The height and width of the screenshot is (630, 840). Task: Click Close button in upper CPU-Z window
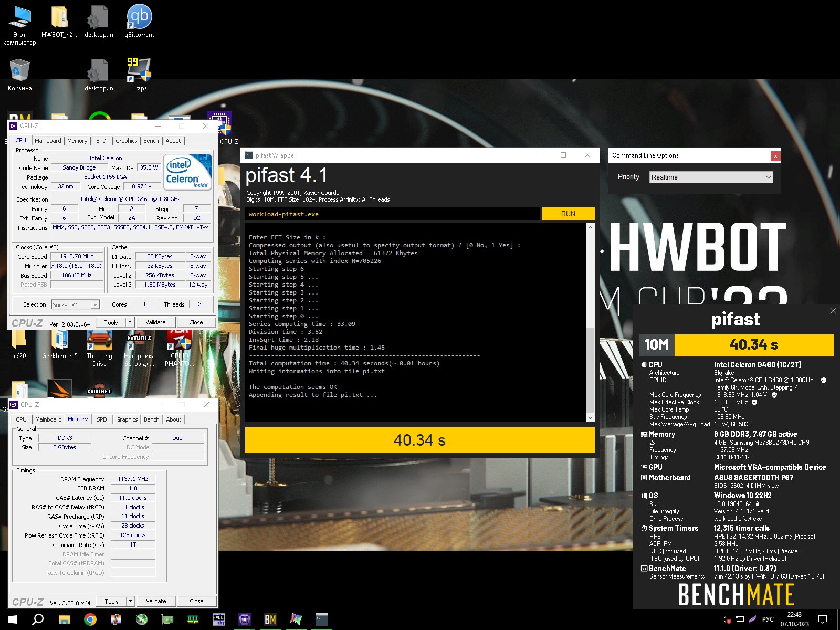point(196,322)
